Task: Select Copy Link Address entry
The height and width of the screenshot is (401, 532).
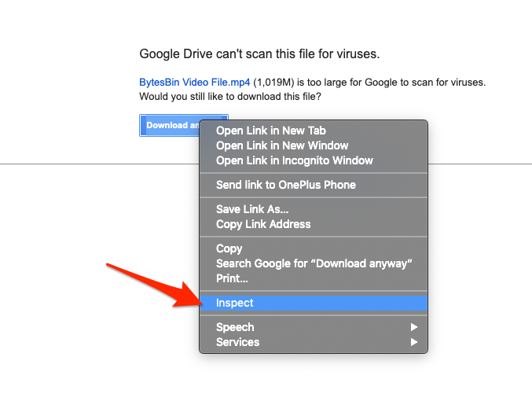Action: tap(314, 224)
